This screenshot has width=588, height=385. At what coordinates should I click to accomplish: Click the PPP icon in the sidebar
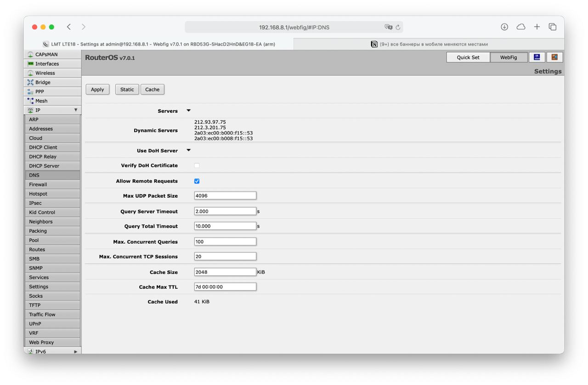(31, 92)
